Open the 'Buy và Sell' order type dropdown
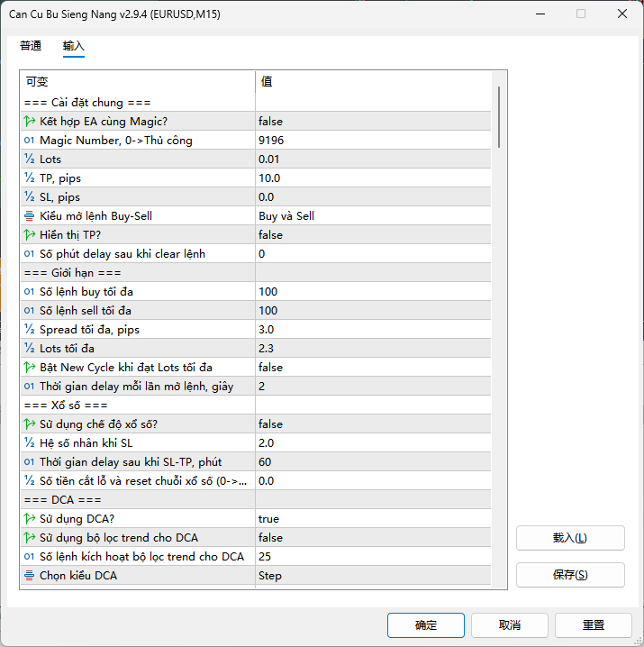Image resolution: width=644 pixels, height=647 pixels. click(373, 216)
